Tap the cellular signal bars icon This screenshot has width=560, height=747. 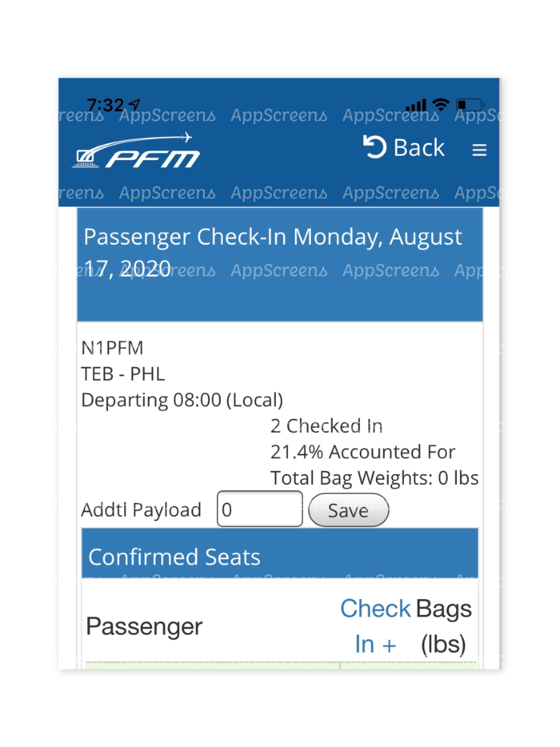(x=415, y=104)
